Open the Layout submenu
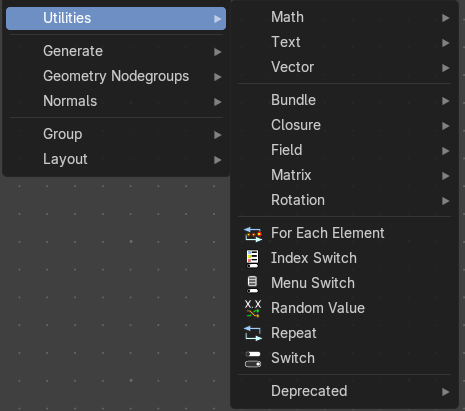 (116, 159)
